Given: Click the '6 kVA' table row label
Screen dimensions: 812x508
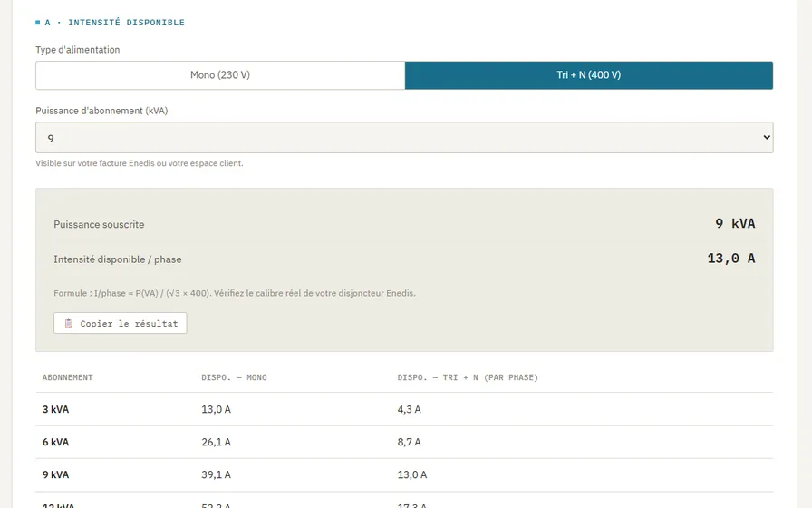Looking at the screenshot, I should point(55,442).
